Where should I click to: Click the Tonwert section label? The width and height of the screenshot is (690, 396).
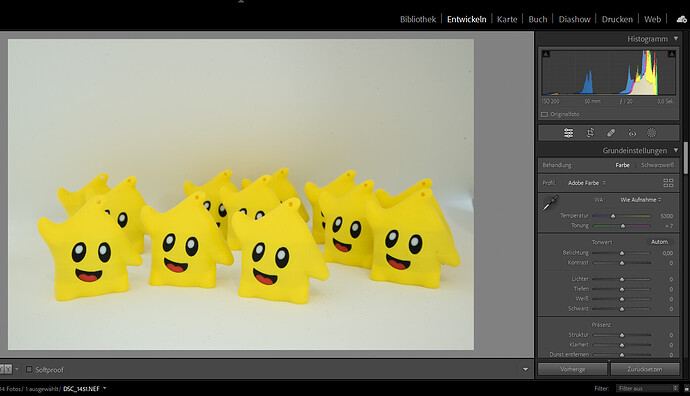click(602, 242)
